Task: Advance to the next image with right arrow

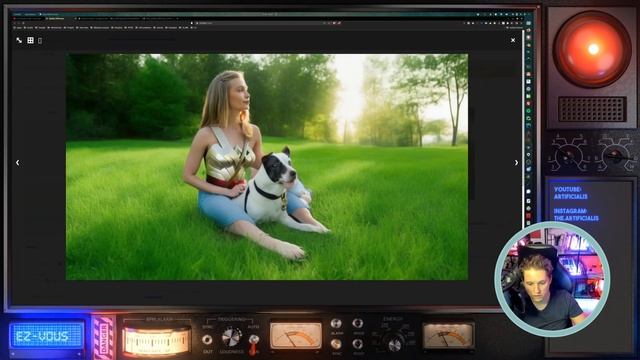Action: pyautogui.click(x=516, y=162)
